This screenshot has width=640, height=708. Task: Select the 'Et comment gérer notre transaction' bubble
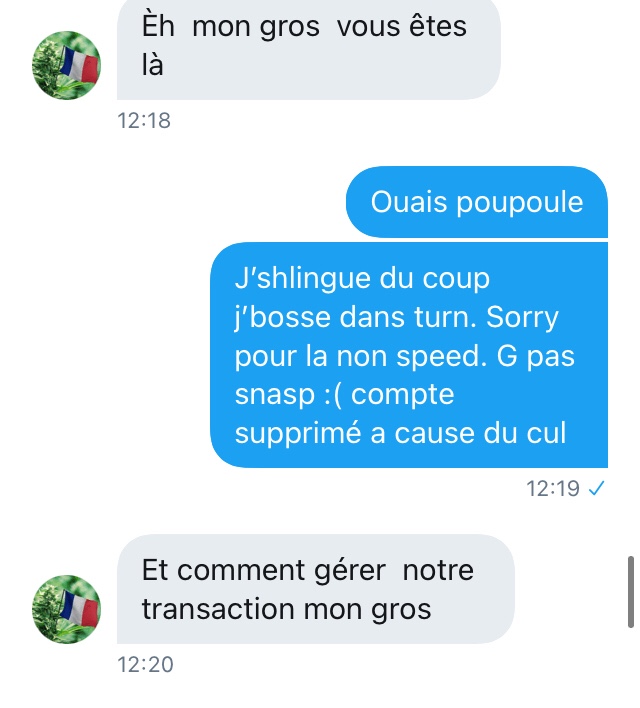316,589
